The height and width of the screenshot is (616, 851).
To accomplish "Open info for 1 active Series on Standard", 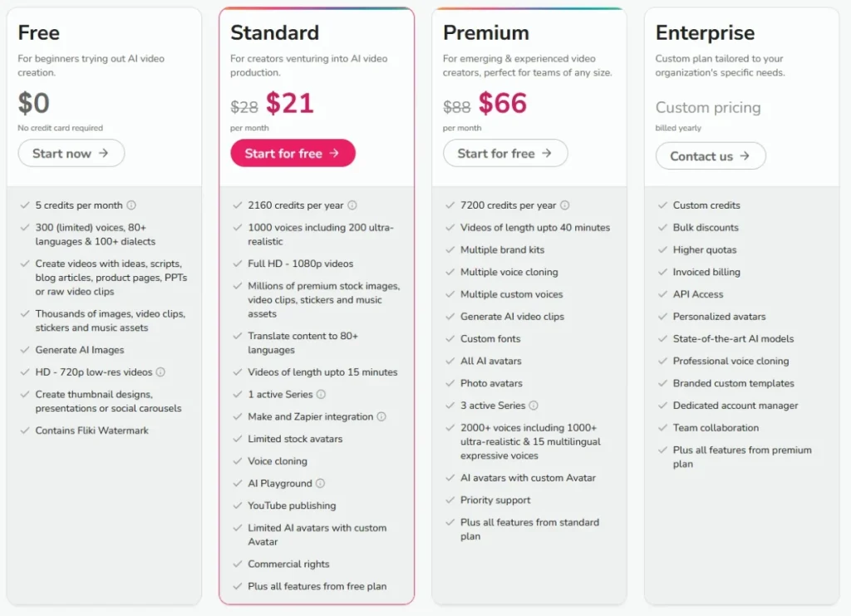I will (x=319, y=394).
